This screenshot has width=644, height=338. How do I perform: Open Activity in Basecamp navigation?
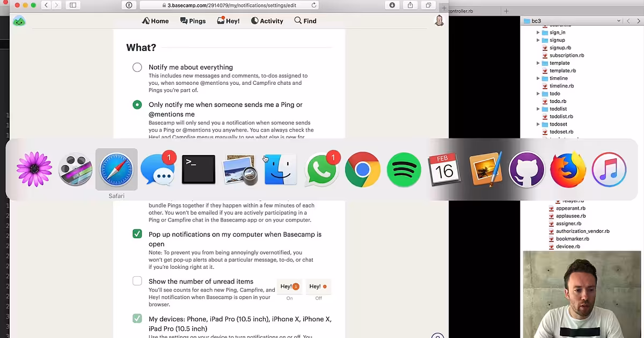click(267, 21)
